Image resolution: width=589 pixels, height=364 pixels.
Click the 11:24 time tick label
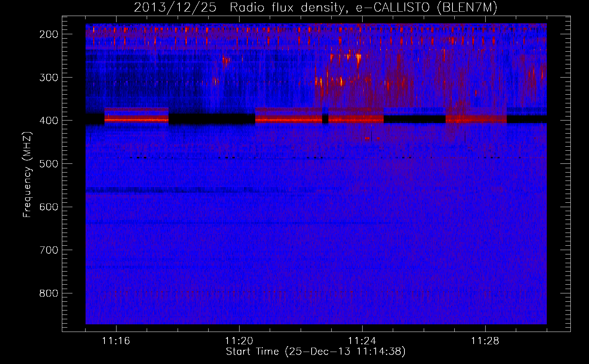pos(362,341)
